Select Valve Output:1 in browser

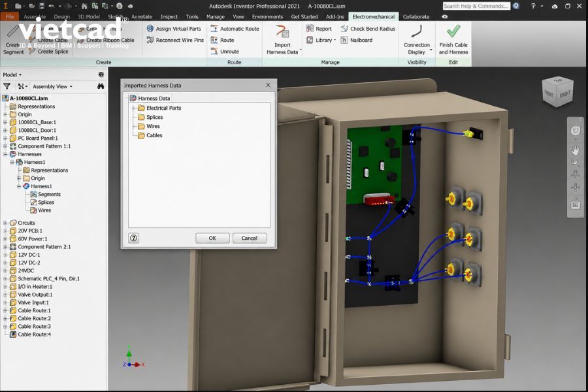[x=31, y=295]
